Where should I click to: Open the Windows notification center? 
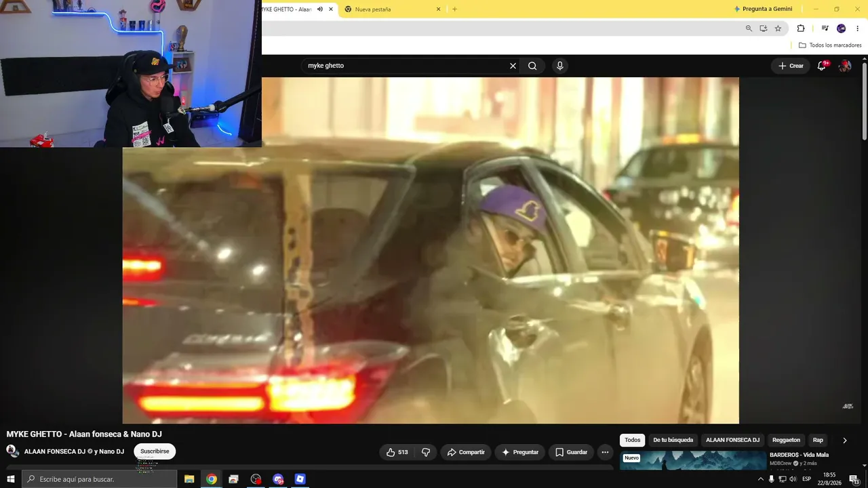pos(854,479)
